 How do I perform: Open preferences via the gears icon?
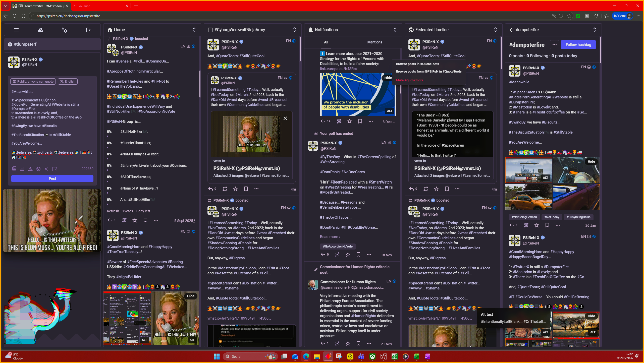64,30
